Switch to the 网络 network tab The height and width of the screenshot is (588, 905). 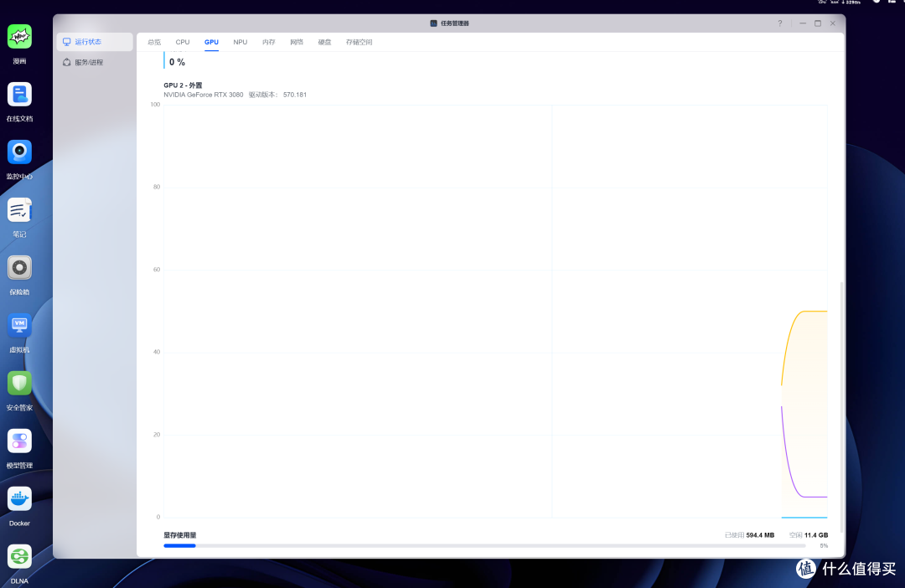pos(297,42)
